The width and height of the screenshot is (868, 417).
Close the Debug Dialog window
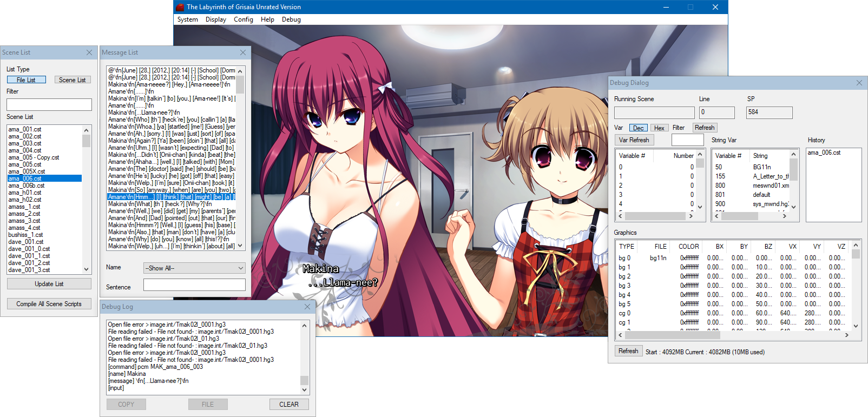[859, 83]
